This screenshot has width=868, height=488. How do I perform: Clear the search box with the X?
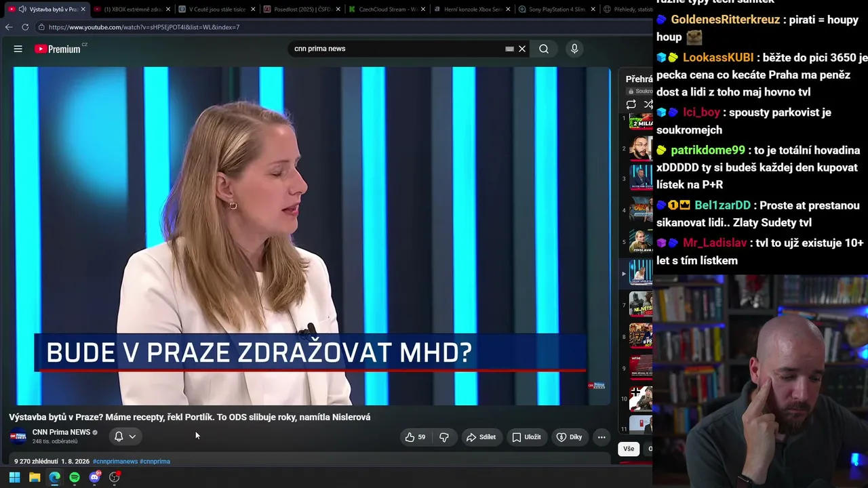(522, 49)
